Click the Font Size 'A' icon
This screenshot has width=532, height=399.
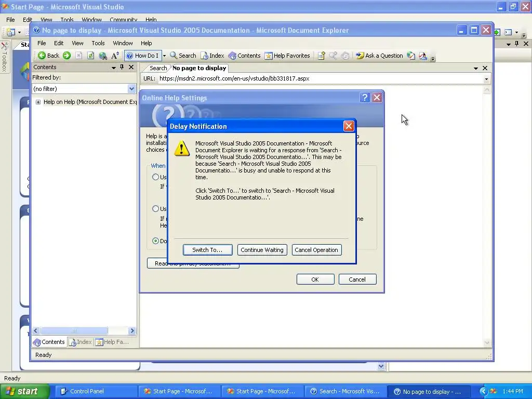[x=115, y=56]
